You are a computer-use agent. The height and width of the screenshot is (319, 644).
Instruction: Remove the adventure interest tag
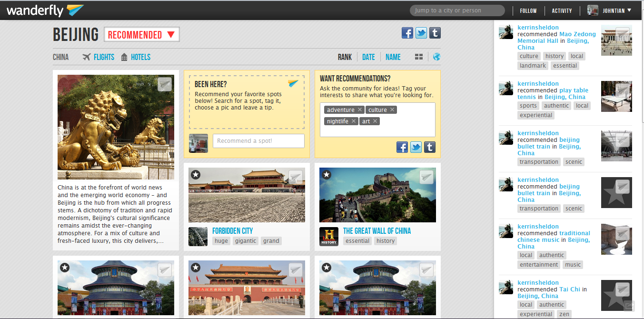[x=360, y=110]
